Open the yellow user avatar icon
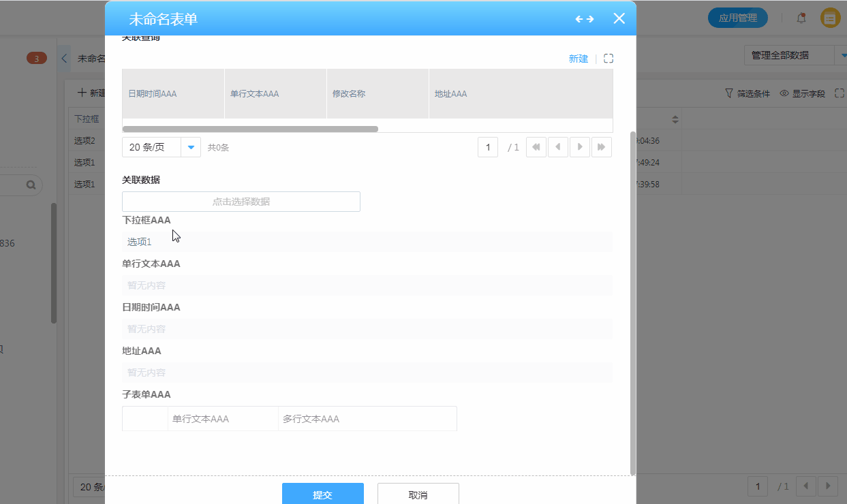 coord(829,18)
